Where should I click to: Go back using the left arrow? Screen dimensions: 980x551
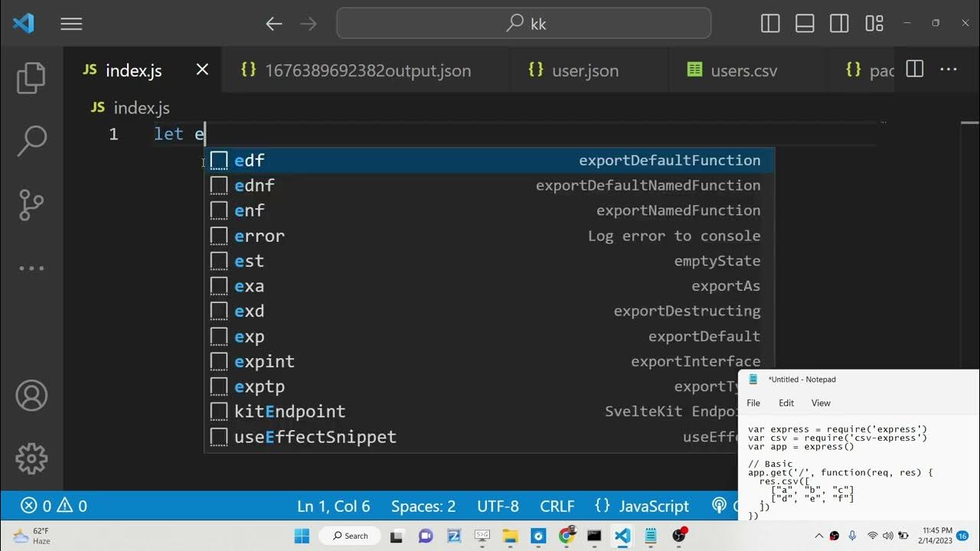273,24
